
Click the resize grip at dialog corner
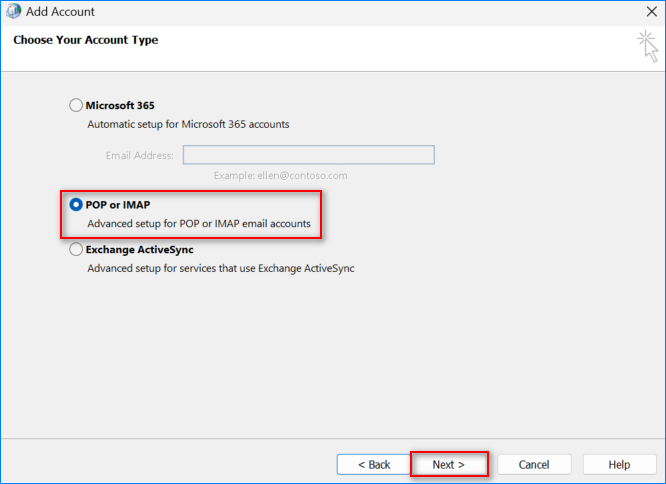pyautogui.click(x=658, y=477)
